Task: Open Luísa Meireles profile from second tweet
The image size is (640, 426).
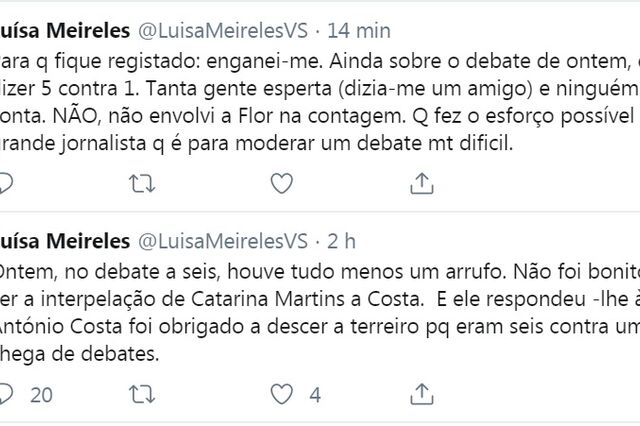Action: [64, 241]
